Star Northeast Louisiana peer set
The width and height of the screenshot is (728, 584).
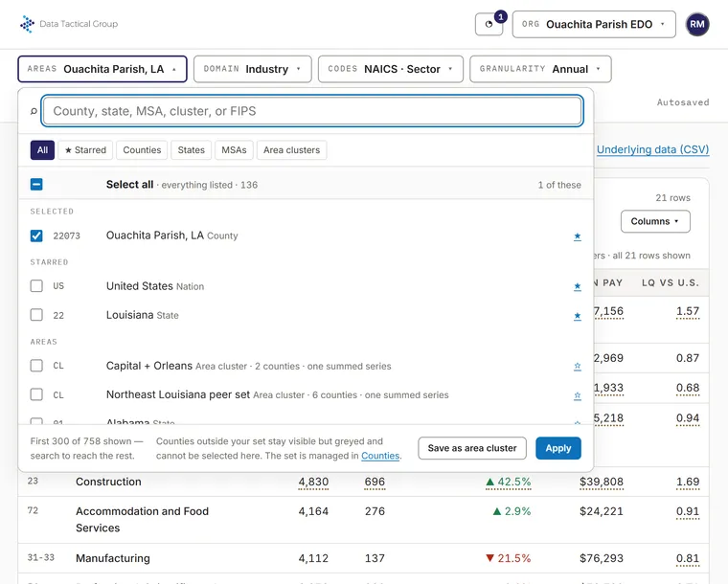coord(577,395)
